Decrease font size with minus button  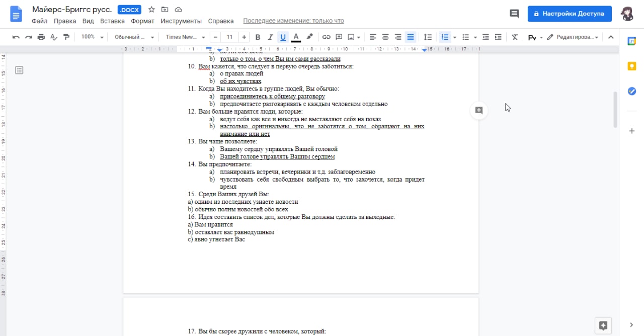(x=216, y=37)
